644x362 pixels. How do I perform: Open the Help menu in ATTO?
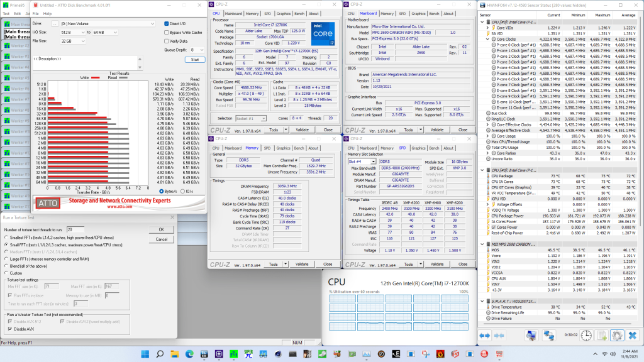48,13
